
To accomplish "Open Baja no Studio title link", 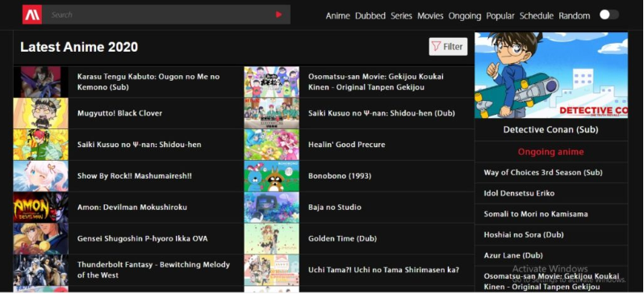I will [335, 208].
